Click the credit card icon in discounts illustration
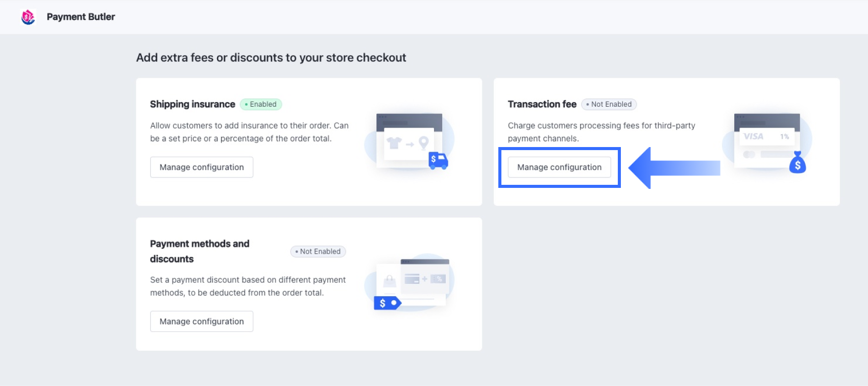868x386 pixels. tap(412, 279)
